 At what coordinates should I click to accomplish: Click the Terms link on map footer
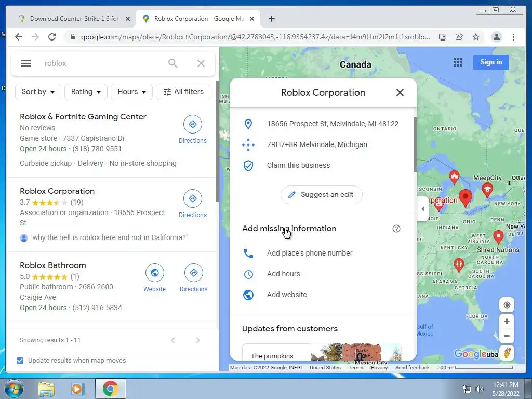[355, 368]
